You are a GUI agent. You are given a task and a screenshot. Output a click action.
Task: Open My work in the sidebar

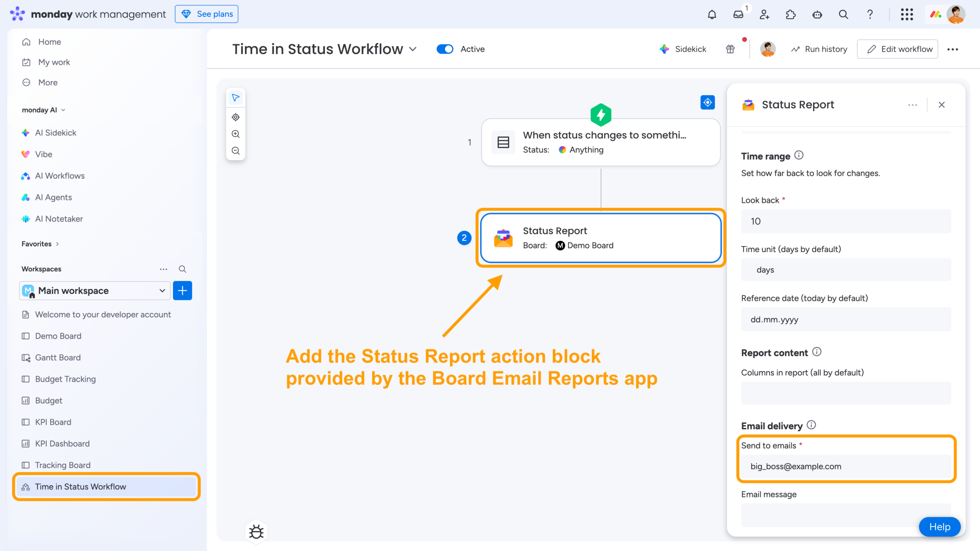[x=54, y=62]
